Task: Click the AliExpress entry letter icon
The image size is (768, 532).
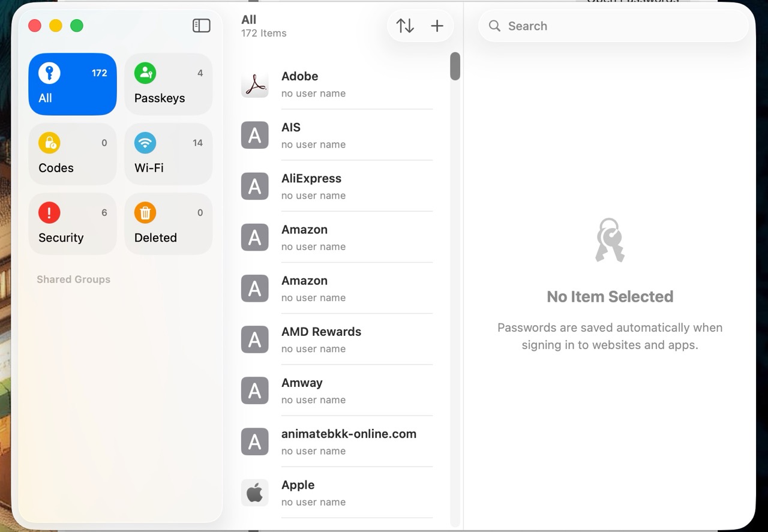Action: coord(254,186)
